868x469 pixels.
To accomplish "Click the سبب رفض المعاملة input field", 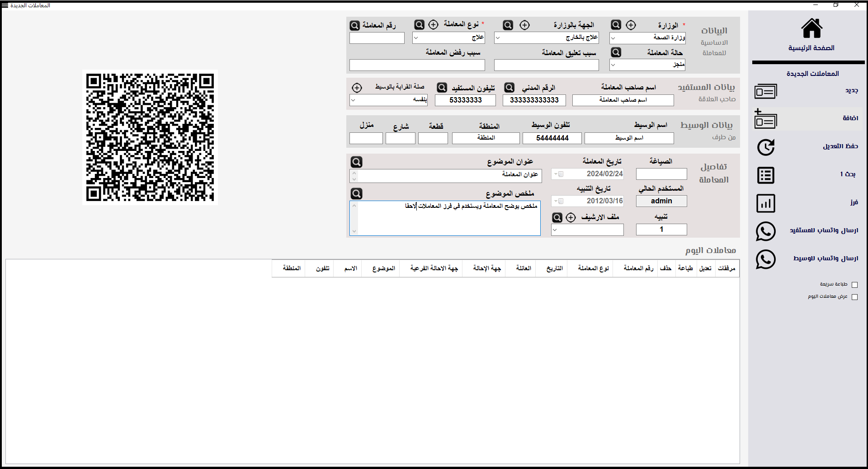I will (x=417, y=65).
